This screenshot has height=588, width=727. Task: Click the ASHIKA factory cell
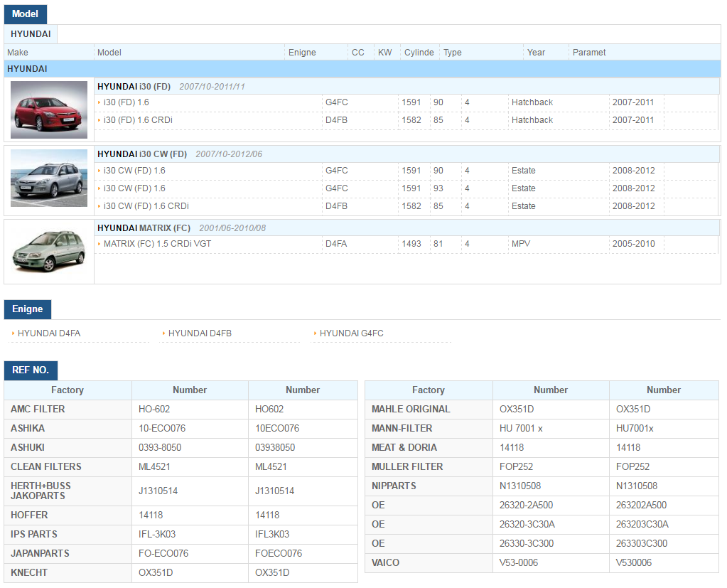pyautogui.click(x=68, y=429)
